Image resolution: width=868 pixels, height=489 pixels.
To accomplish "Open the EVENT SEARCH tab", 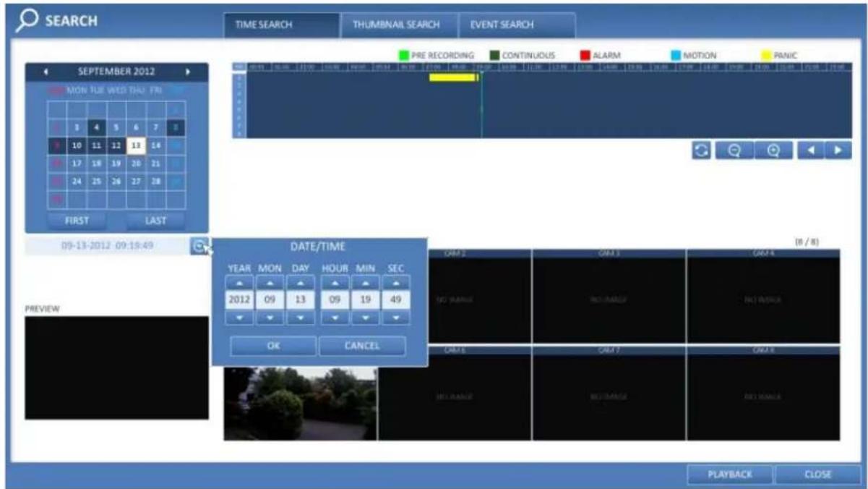I will [x=517, y=25].
